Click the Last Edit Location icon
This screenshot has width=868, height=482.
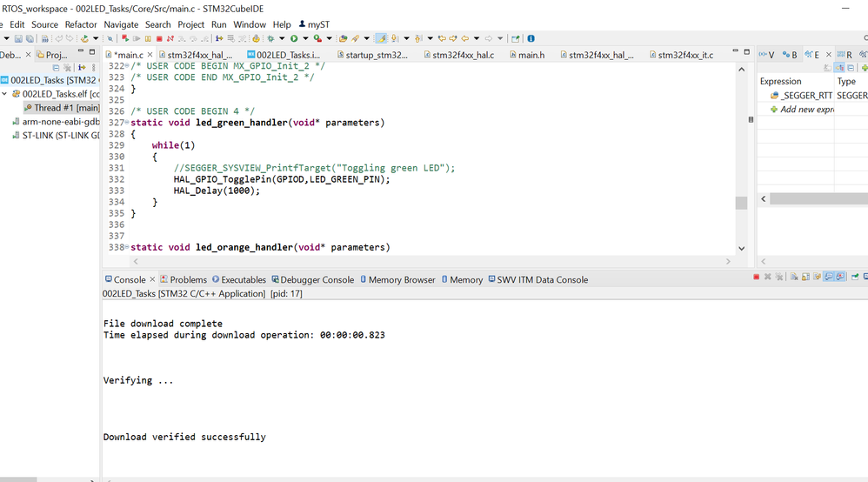tap(443, 39)
